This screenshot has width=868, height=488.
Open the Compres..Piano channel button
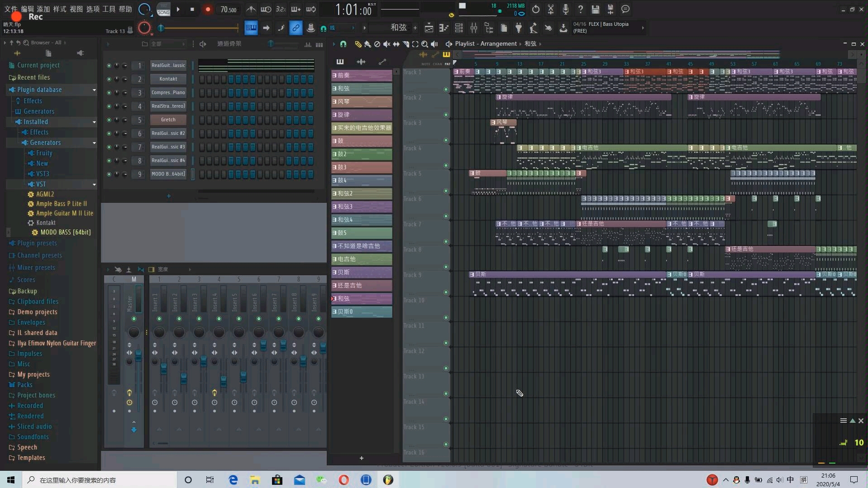point(168,93)
